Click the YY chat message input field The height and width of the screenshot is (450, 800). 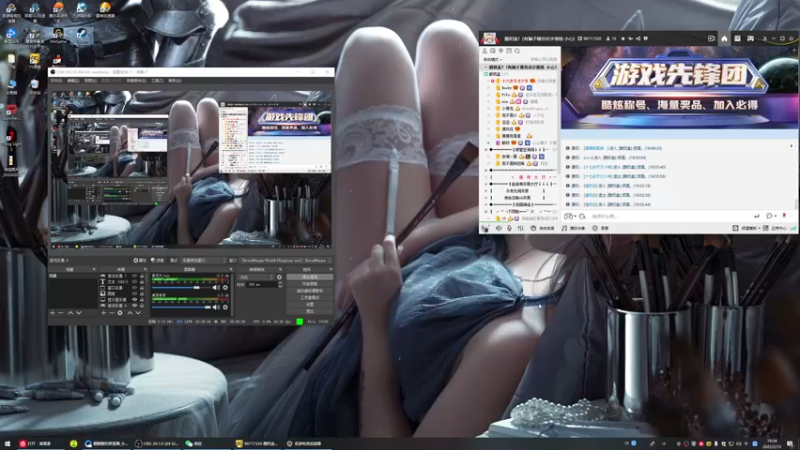(669, 216)
